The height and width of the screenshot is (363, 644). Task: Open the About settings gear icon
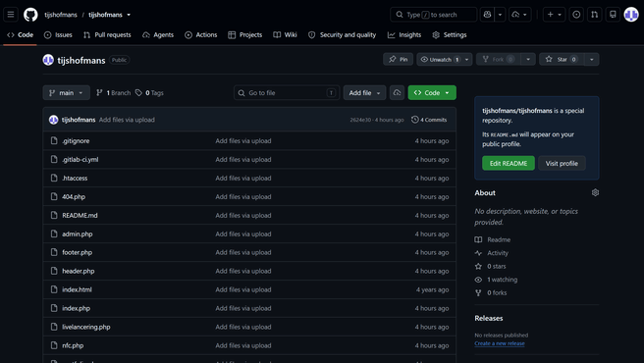(x=595, y=192)
